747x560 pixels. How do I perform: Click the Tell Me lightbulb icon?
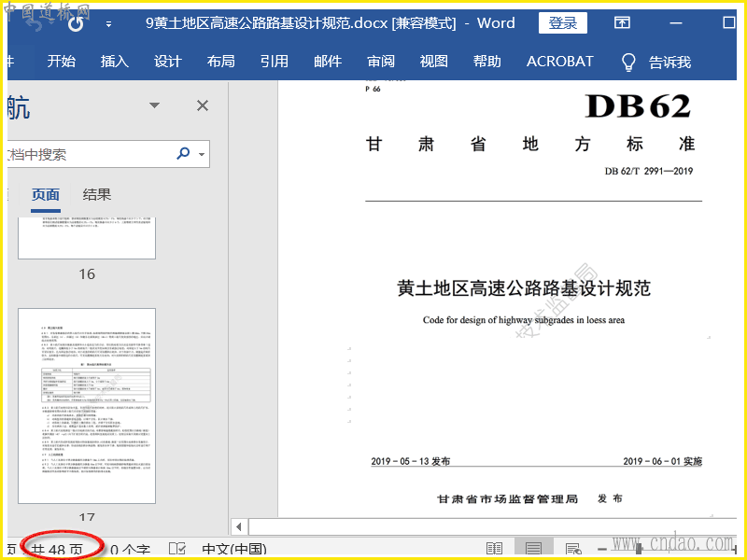(628, 62)
